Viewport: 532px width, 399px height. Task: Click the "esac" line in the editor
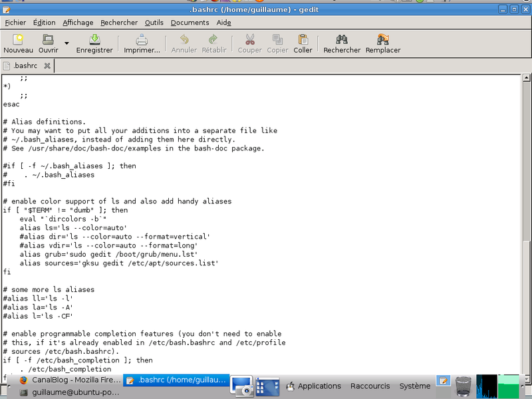[x=11, y=104]
